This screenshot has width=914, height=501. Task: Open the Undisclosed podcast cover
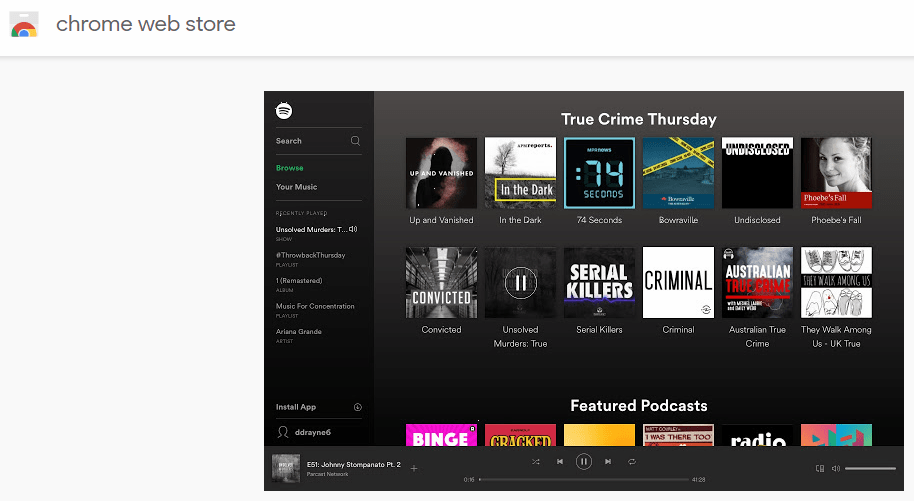(x=757, y=173)
